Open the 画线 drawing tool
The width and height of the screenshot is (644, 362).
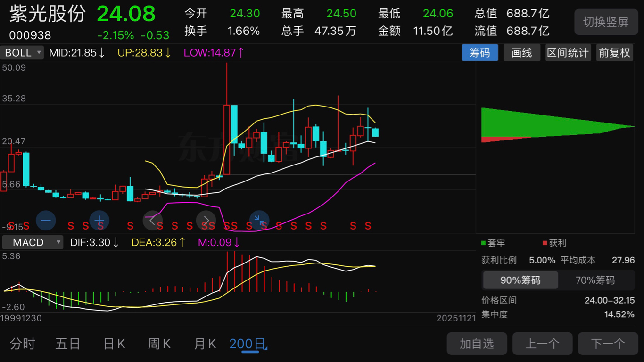(522, 52)
